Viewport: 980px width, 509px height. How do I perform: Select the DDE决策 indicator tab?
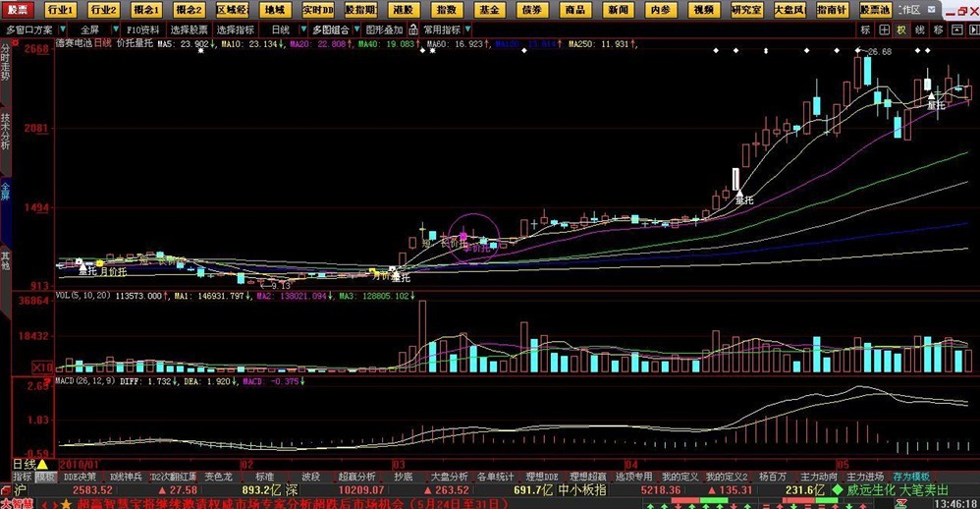point(80,477)
